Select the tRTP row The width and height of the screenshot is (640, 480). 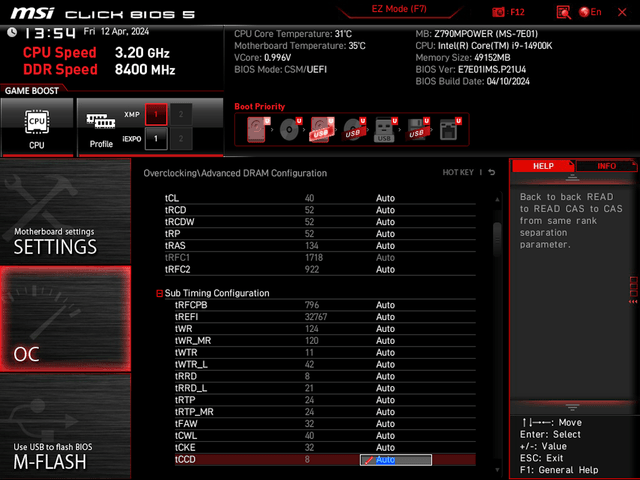click(325, 400)
